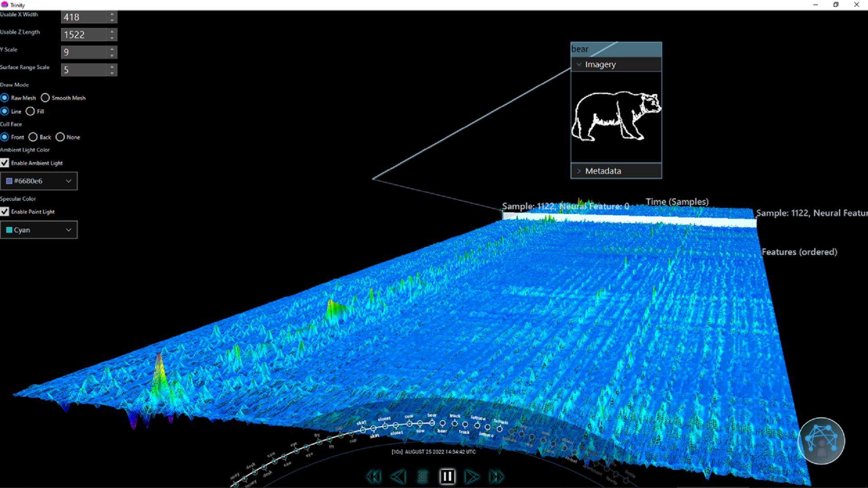Restore down the Trinity window
The width and height of the screenshot is (868, 488).
[836, 5]
